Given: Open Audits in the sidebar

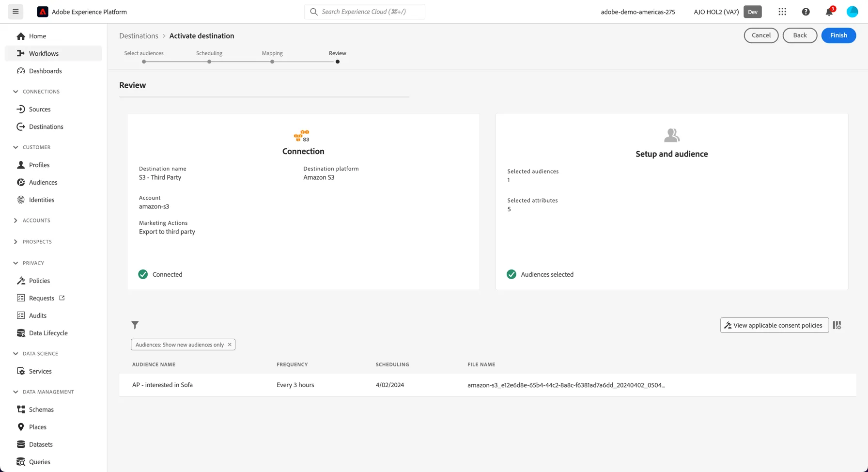Looking at the screenshot, I should (x=53, y=315).
